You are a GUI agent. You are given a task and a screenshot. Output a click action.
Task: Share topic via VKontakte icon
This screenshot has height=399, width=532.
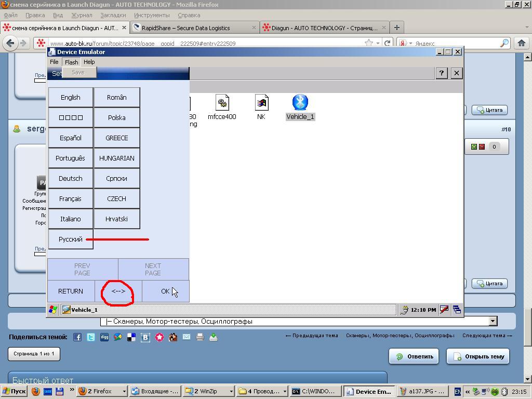(x=145, y=337)
